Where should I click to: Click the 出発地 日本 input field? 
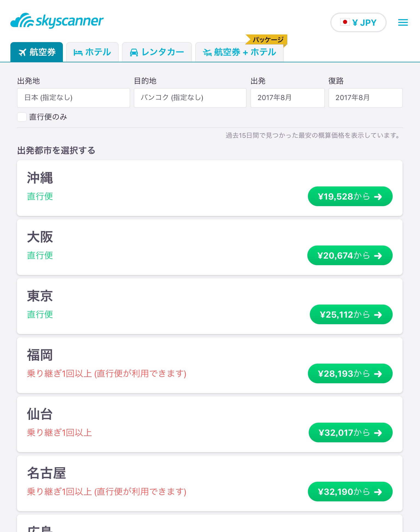coord(74,98)
